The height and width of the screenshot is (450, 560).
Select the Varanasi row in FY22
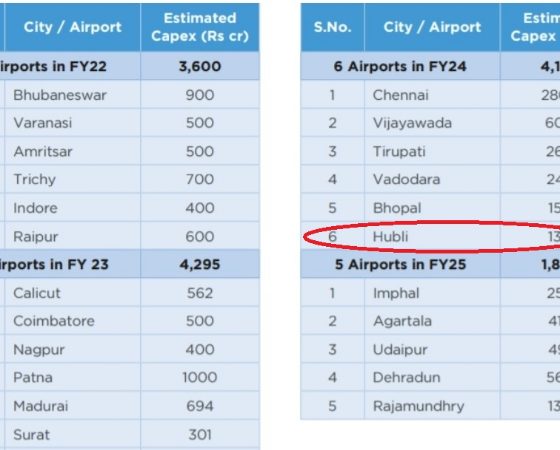click(x=130, y=123)
